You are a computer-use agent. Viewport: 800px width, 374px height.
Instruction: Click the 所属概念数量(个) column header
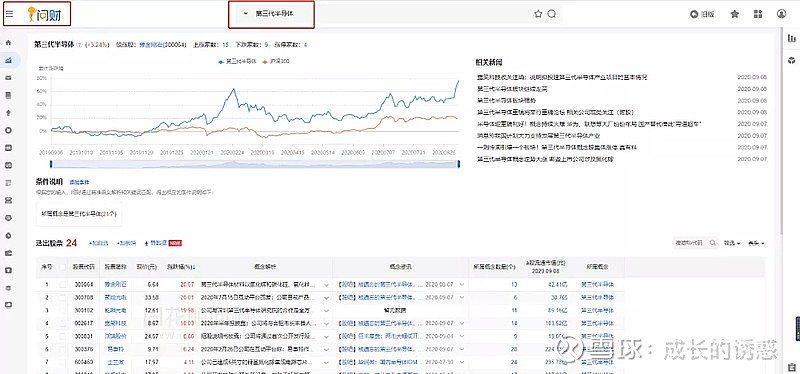pos(495,267)
